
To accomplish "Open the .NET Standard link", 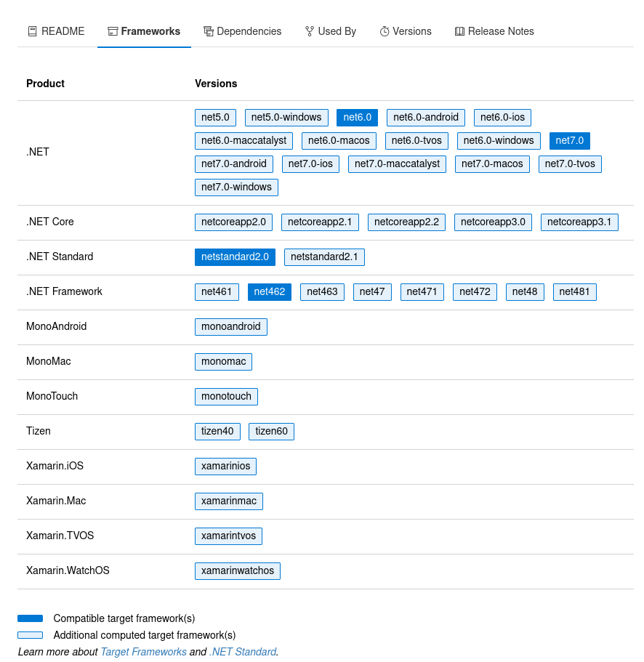I will [243, 652].
